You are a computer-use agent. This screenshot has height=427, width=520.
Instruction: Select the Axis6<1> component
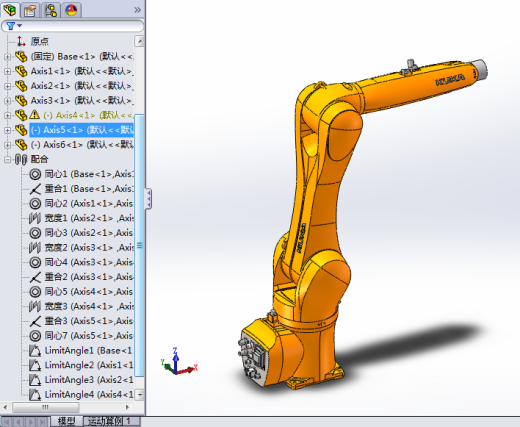82,145
